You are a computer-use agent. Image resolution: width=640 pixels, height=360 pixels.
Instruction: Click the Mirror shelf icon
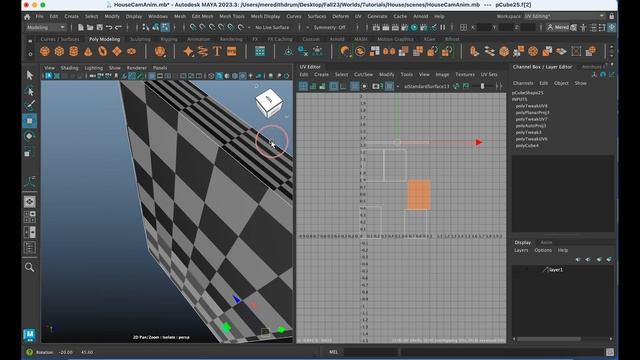(x=389, y=51)
